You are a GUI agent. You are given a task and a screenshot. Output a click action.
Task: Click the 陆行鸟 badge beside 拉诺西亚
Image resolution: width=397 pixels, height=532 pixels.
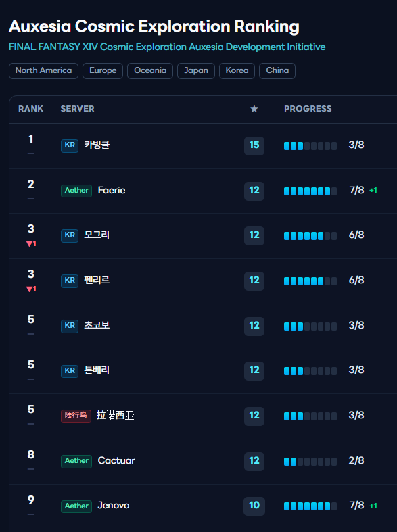76,416
